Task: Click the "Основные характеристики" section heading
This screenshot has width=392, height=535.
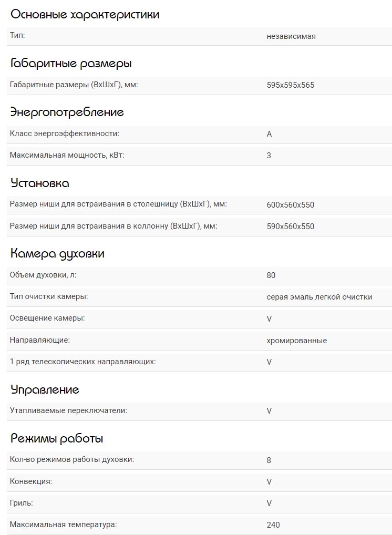Action: 85,15
